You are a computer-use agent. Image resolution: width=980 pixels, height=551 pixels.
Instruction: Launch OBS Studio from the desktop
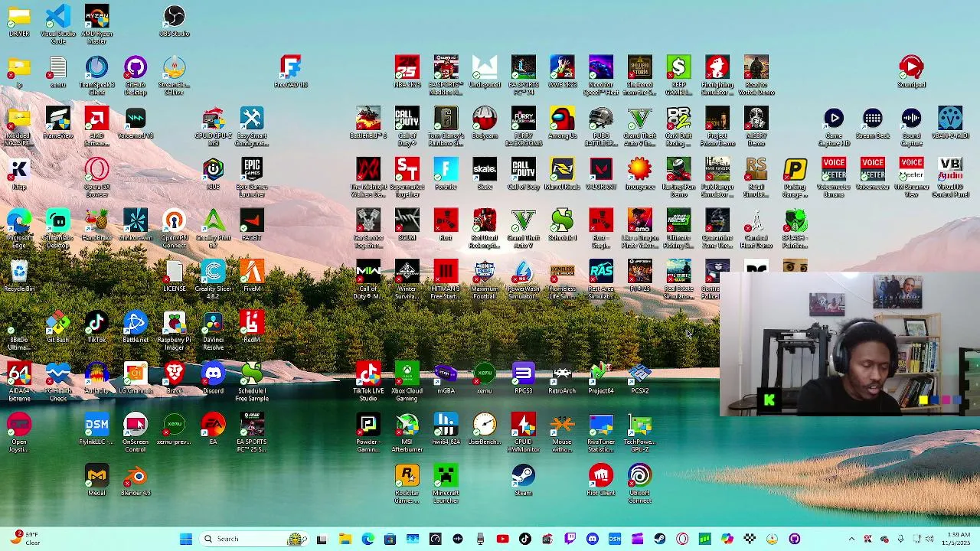[174, 21]
